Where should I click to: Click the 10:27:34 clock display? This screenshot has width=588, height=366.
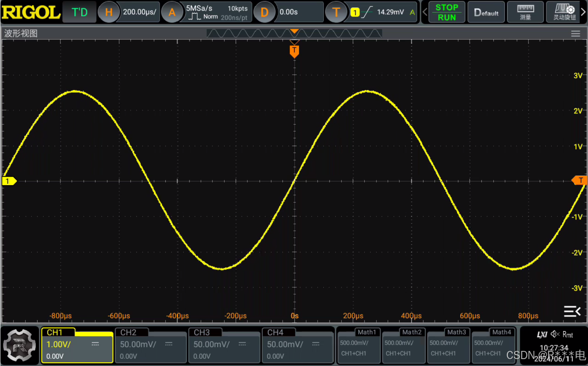point(554,348)
